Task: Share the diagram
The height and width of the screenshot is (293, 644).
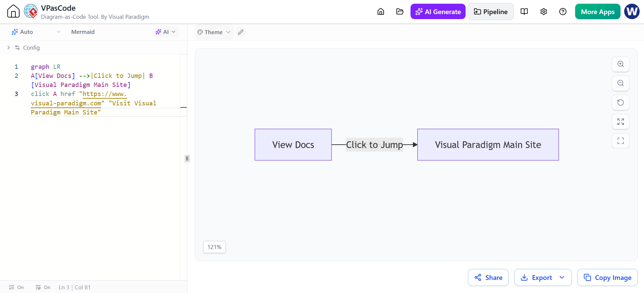Action: [488, 278]
